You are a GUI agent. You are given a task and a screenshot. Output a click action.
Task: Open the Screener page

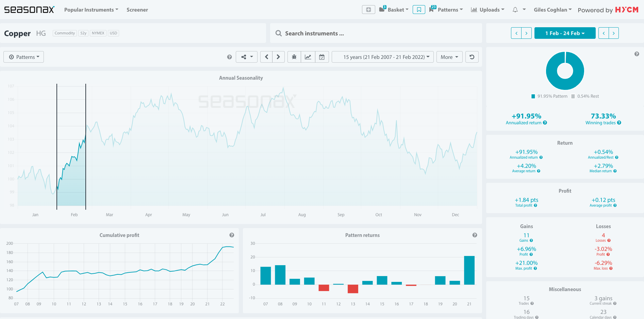pos(137,10)
